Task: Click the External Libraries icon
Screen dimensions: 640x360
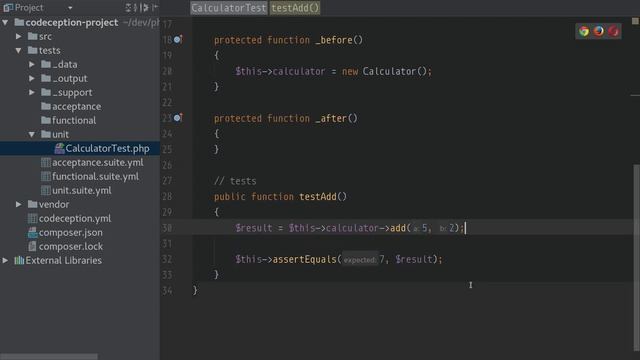Action: (x=19, y=260)
